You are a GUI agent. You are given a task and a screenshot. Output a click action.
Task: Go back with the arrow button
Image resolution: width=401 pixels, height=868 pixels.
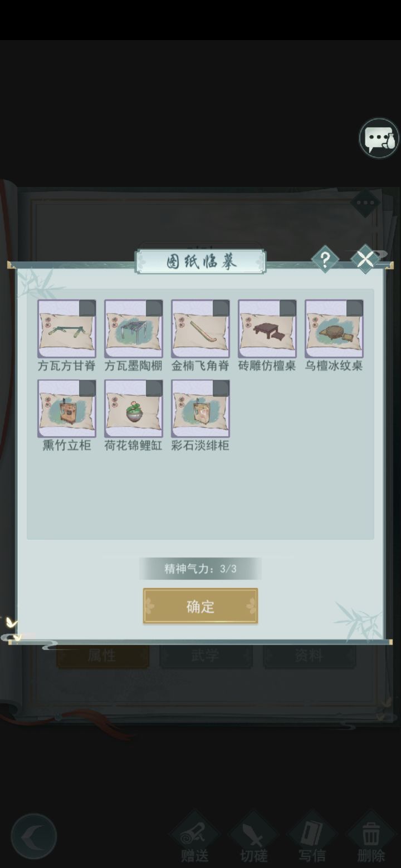pos(34,836)
